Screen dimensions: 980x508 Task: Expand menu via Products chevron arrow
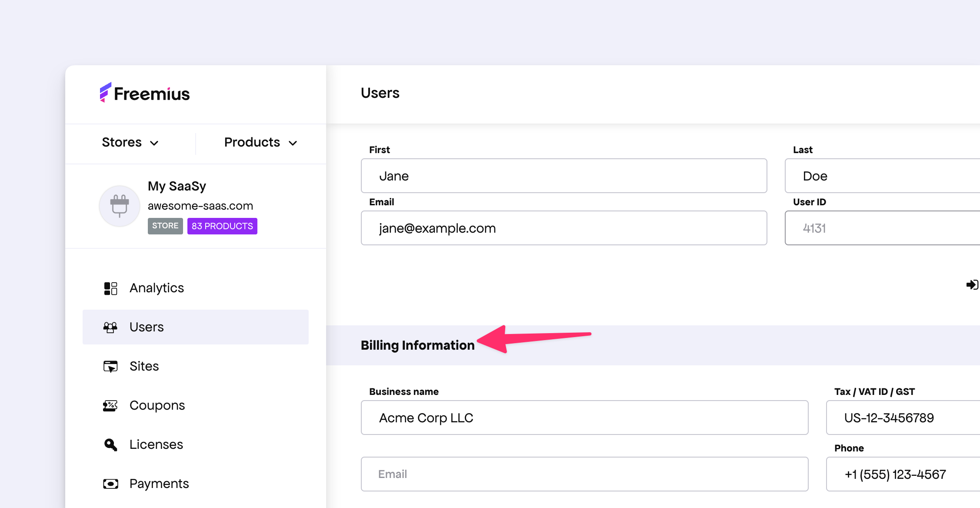pos(293,143)
